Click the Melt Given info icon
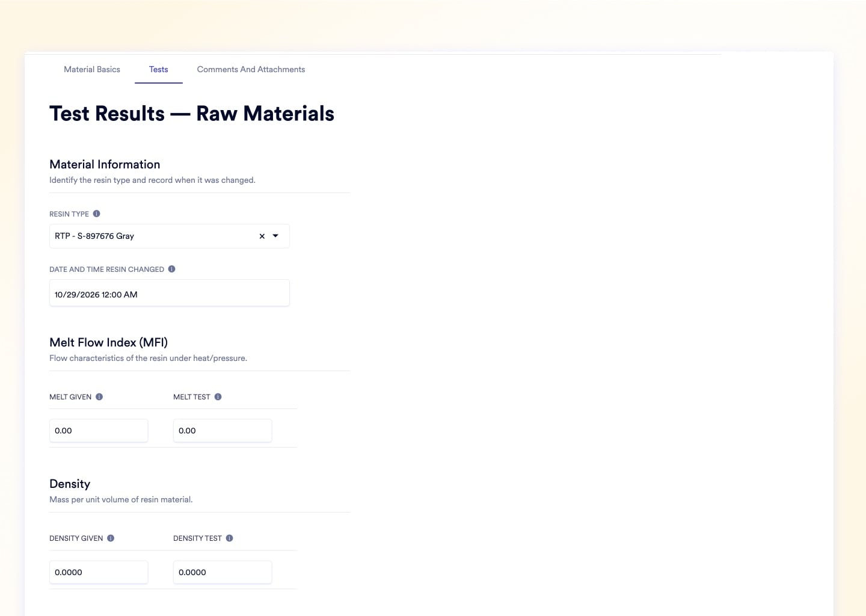866x616 pixels. pyautogui.click(x=99, y=396)
